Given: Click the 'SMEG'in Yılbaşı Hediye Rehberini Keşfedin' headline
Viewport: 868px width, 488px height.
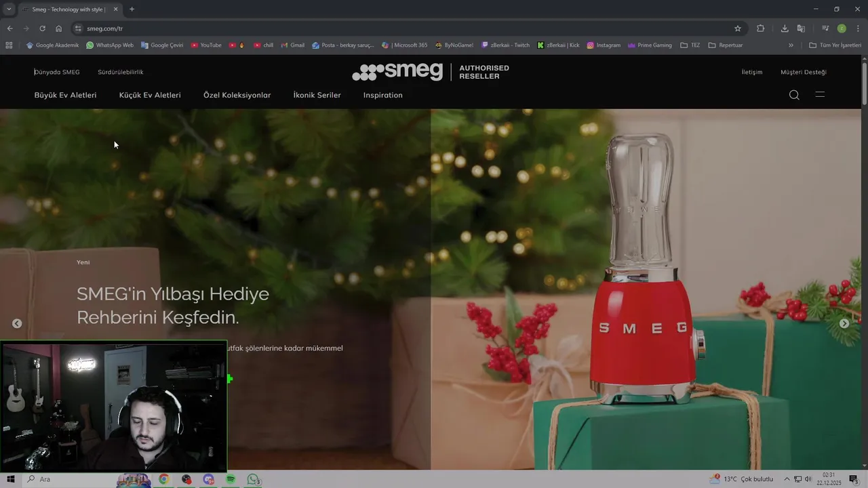Looking at the screenshot, I should (x=173, y=306).
